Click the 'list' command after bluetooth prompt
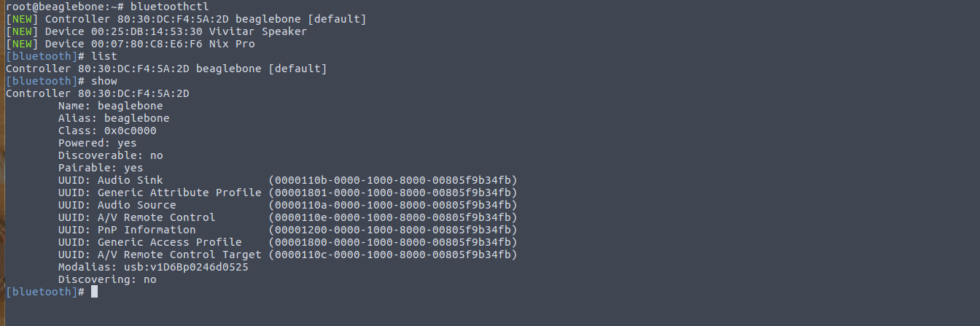980x326 pixels. 104,56
